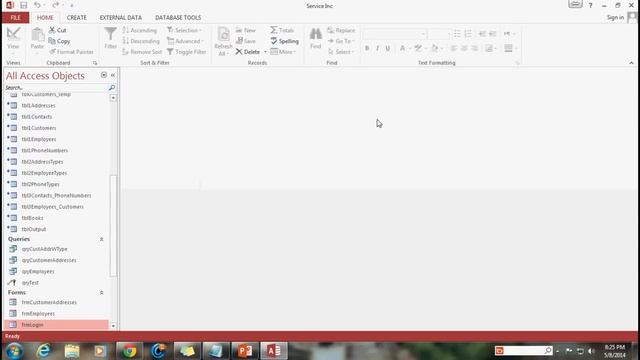Switch to the HOME tab

pos(45,18)
